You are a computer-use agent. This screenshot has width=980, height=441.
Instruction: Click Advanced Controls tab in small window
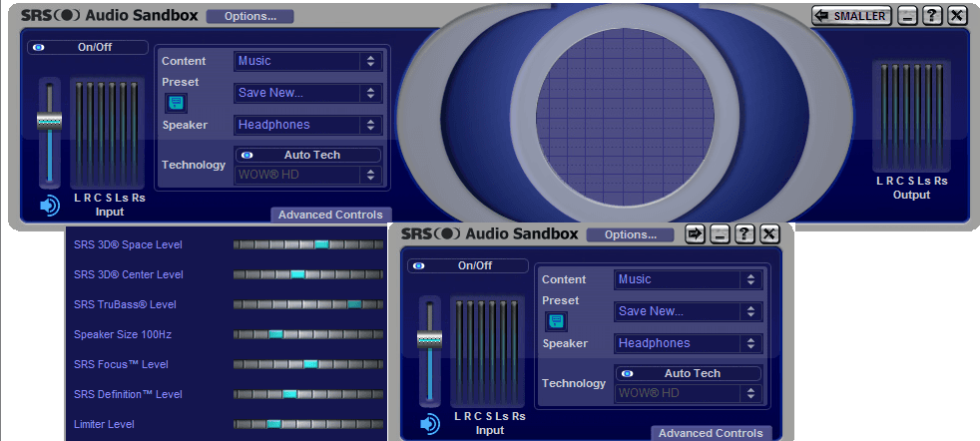tap(711, 433)
